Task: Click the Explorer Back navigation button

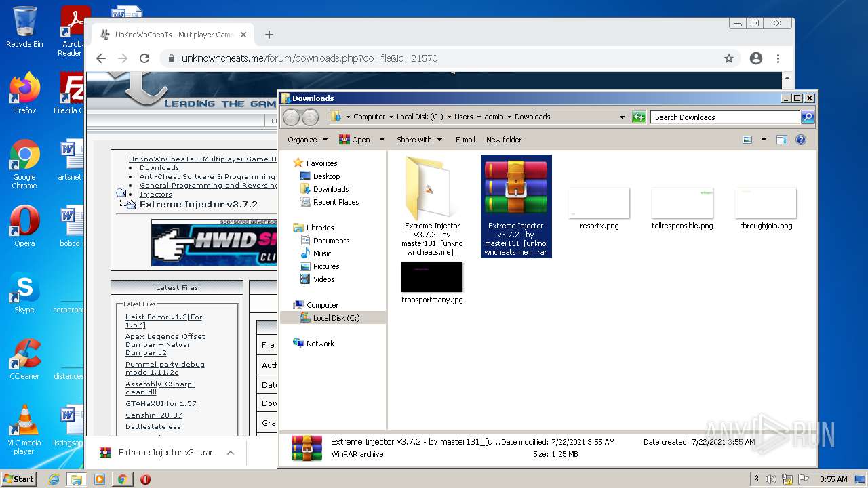Action: pos(291,117)
